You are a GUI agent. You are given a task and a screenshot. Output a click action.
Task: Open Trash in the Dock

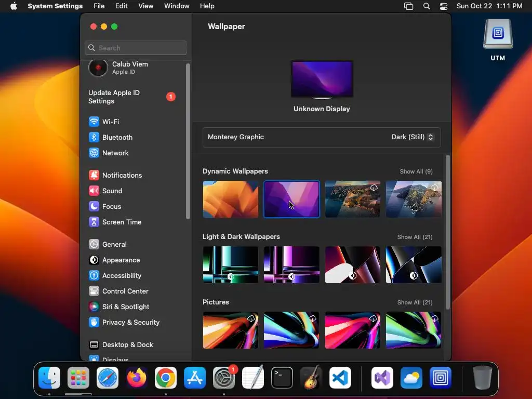tap(483, 378)
